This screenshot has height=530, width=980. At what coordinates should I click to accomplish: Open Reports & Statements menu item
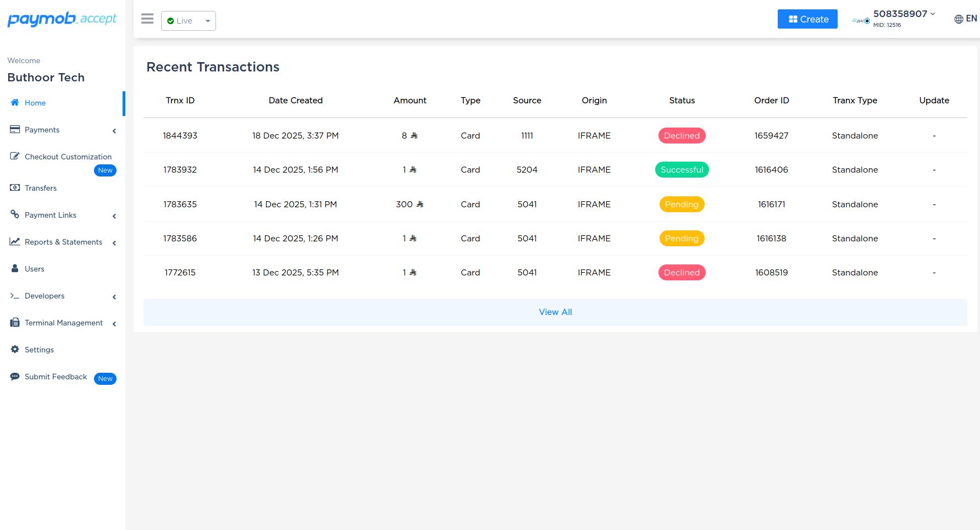click(x=63, y=242)
